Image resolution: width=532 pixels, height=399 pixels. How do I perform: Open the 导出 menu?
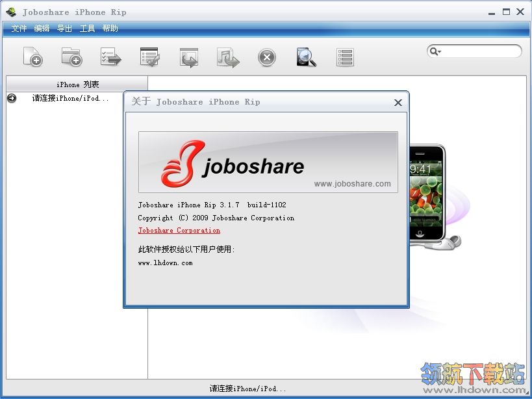(x=64, y=29)
